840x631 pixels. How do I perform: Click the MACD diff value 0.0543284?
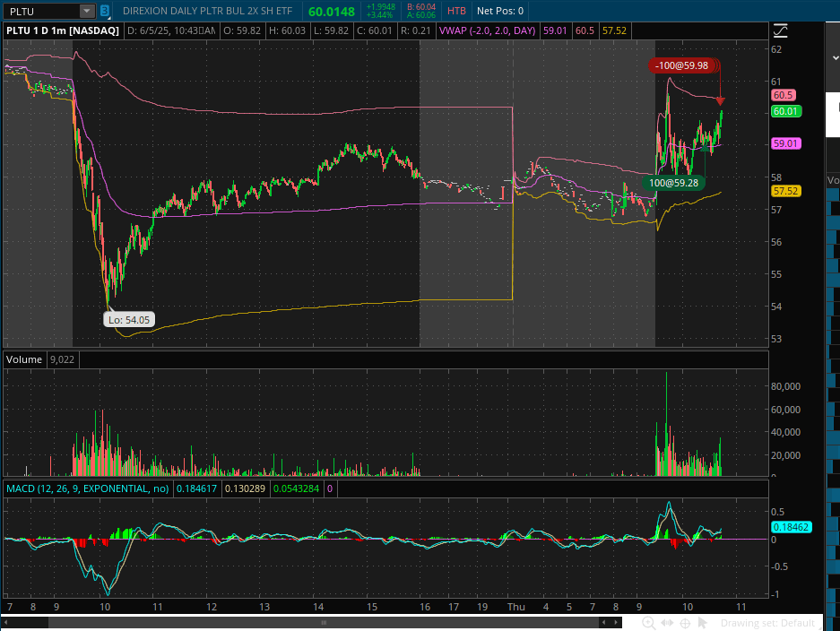click(296, 488)
